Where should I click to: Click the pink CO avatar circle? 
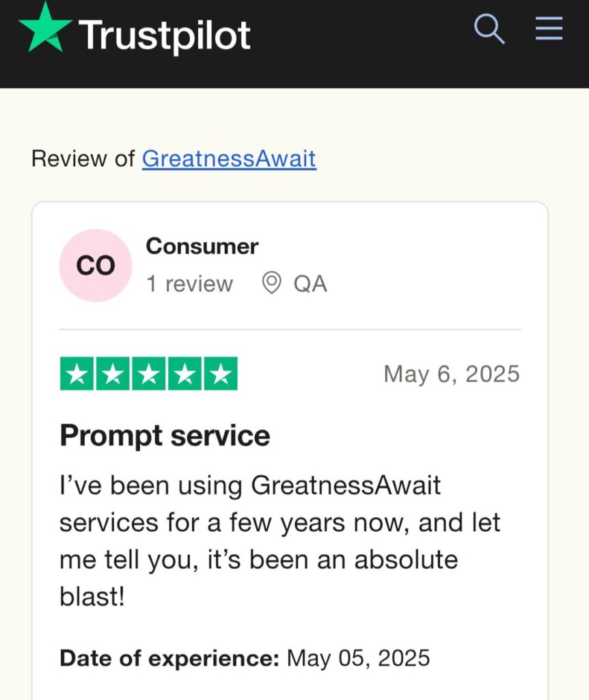pyautogui.click(x=96, y=266)
